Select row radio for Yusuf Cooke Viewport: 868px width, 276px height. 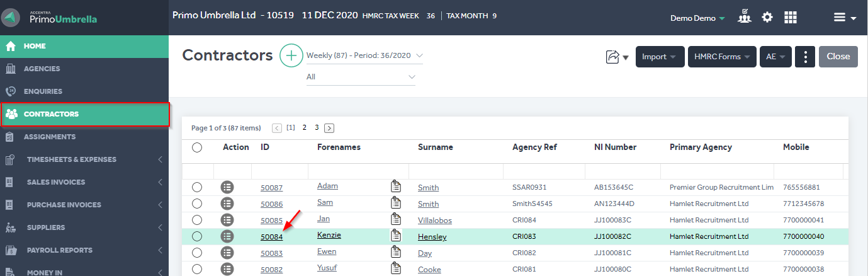[197, 269]
